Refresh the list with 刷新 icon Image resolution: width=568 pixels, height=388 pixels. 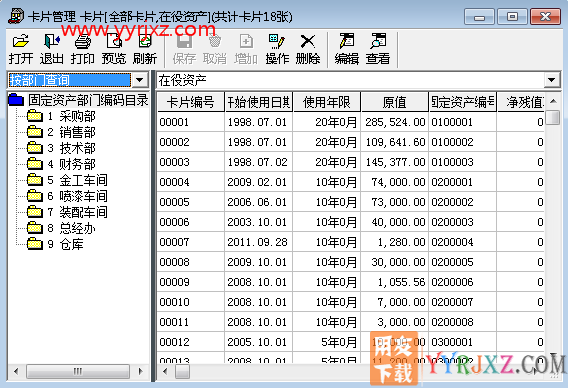(145, 49)
